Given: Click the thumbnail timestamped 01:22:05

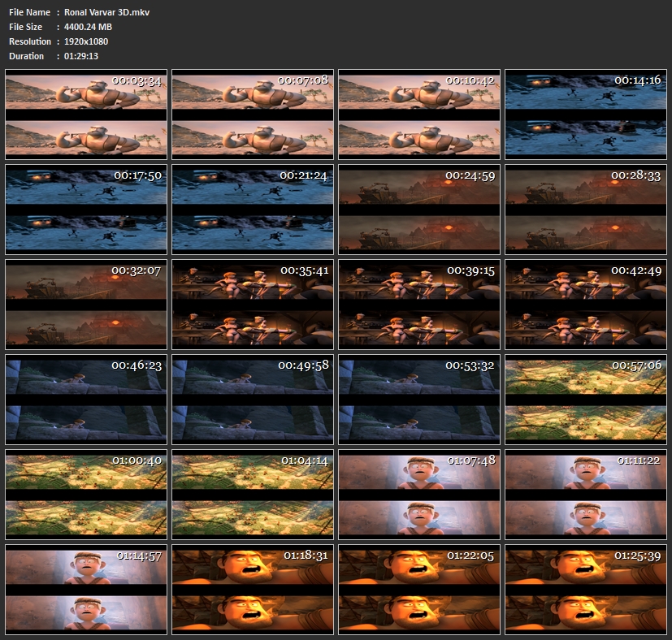Looking at the screenshot, I should pyautogui.click(x=419, y=590).
